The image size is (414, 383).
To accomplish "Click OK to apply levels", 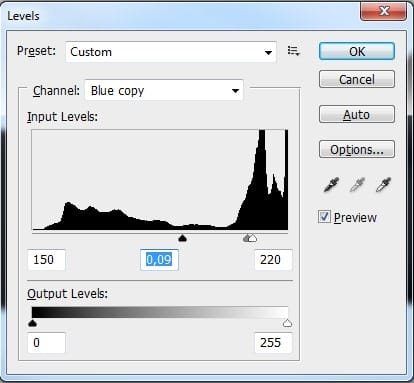I will [357, 51].
